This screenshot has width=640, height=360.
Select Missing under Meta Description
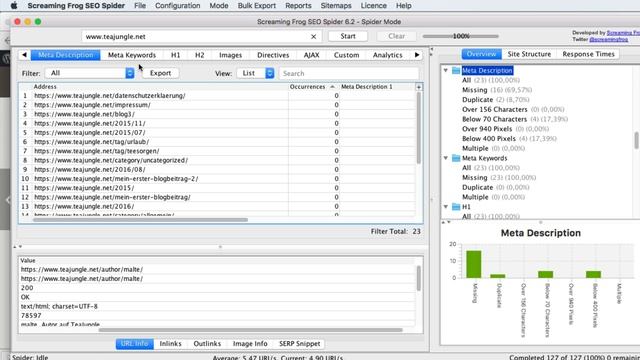(475, 90)
